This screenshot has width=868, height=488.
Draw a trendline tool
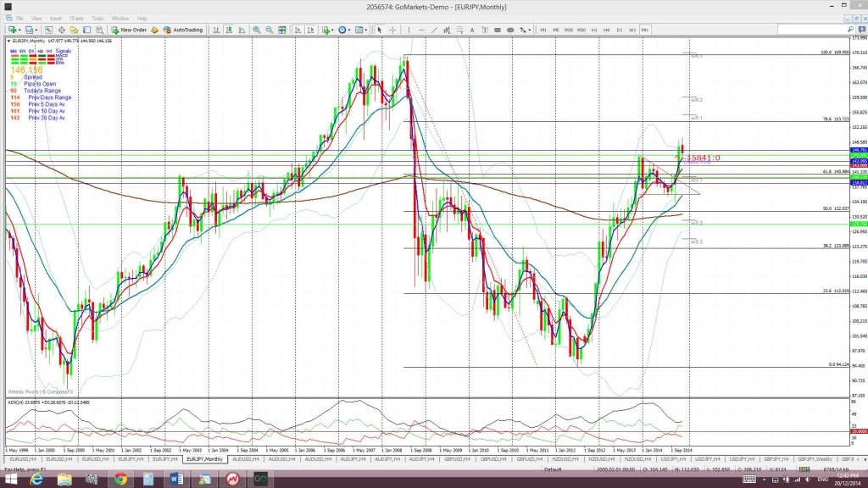point(434,30)
